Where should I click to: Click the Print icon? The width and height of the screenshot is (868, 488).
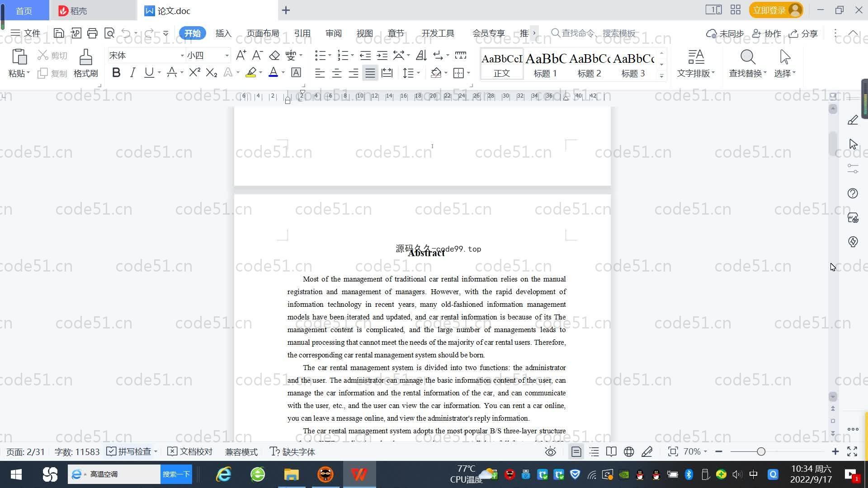pyautogui.click(x=92, y=33)
